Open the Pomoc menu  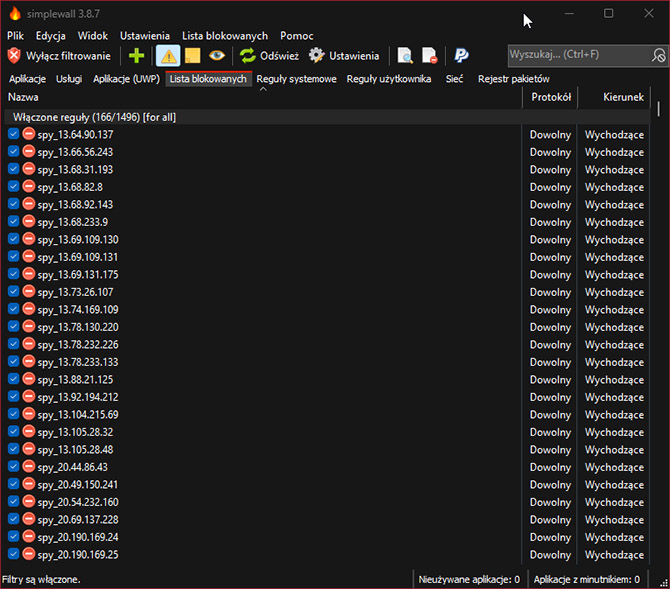pyautogui.click(x=297, y=36)
